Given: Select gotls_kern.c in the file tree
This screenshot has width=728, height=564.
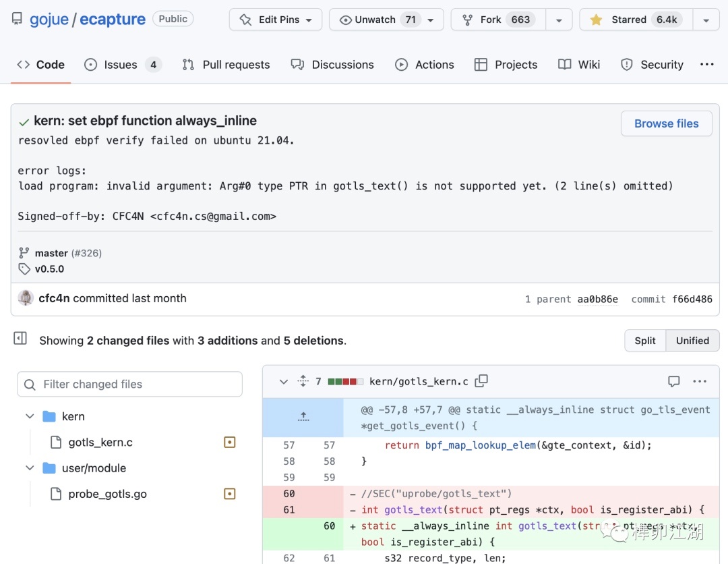Looking at the screenshot, I should click(x=100, y=443).
